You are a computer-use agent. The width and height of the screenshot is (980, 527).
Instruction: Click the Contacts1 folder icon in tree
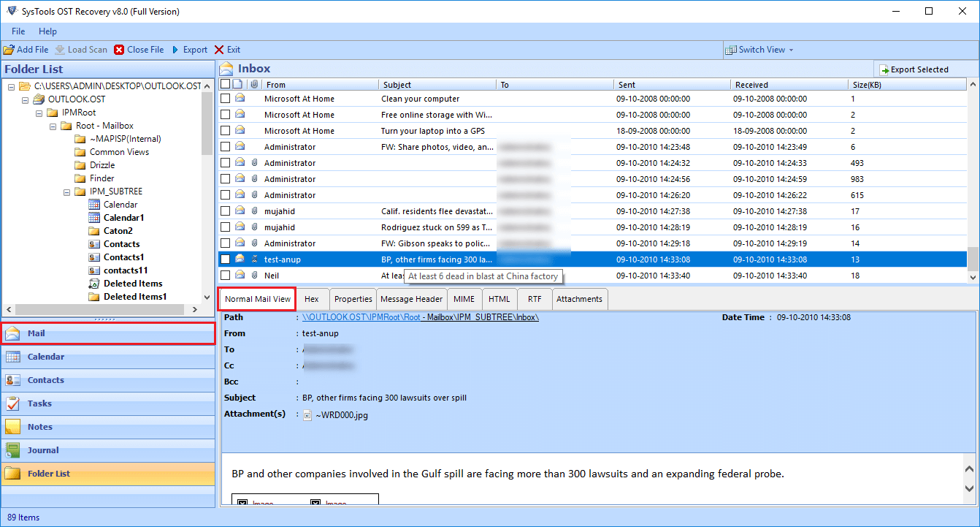pos(93,257)
